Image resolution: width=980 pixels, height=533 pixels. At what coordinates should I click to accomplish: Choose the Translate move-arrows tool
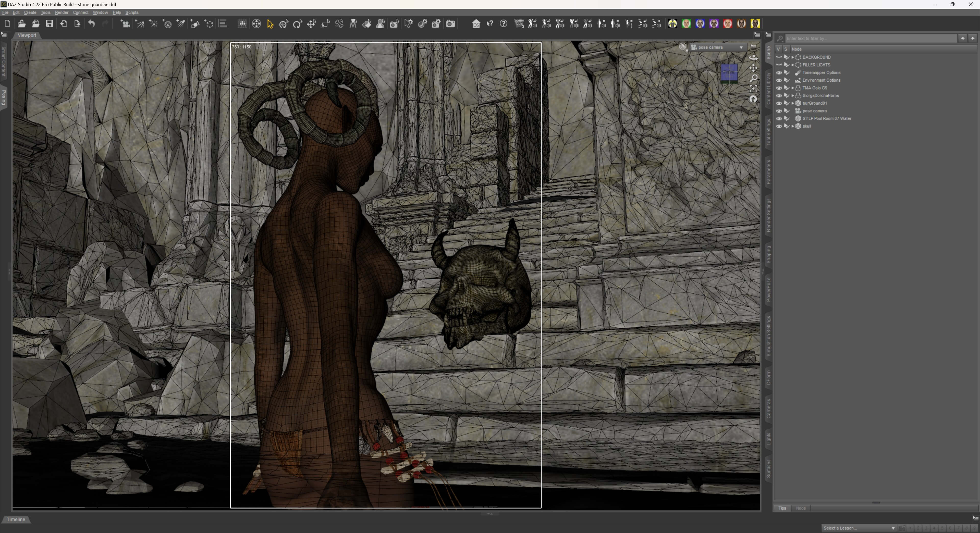312,24
